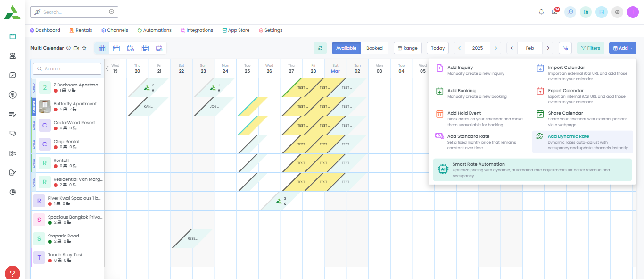Go to previous month arrow beside Feb
This screenshot has width=644, height=279.
512,48
